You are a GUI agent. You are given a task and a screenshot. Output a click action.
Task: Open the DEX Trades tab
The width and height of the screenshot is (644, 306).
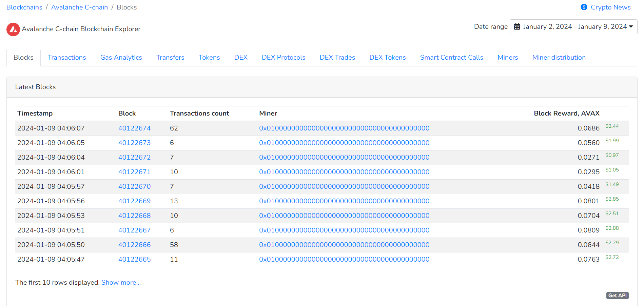point(337,58)
